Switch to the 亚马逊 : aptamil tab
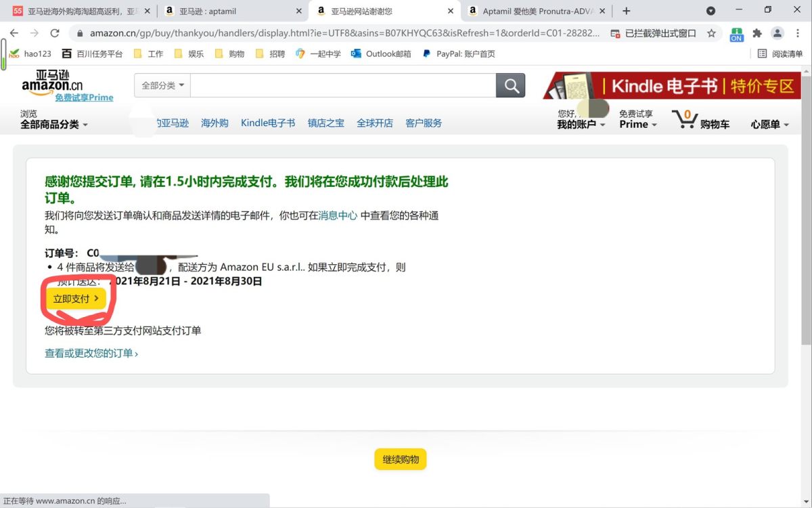The height and width of the screenshot is (508, 812). pos(233,11)
